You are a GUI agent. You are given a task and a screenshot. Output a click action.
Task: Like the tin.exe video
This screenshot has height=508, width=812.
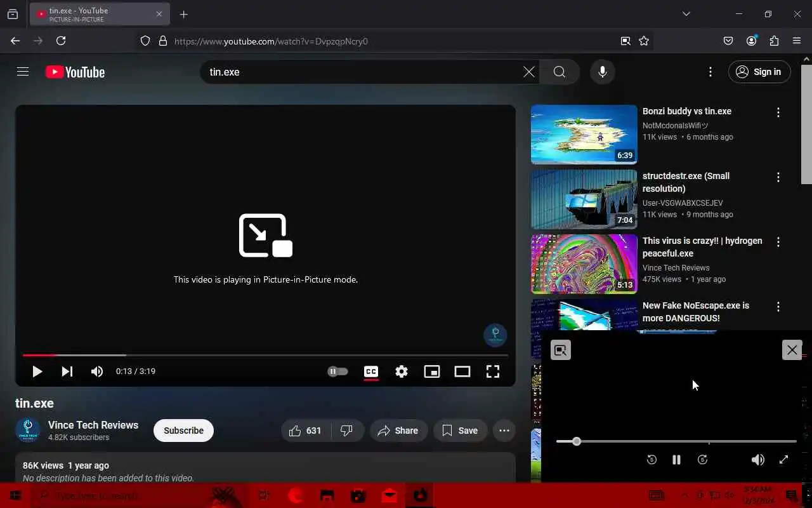pyautogui.click(x=304, y=431)
